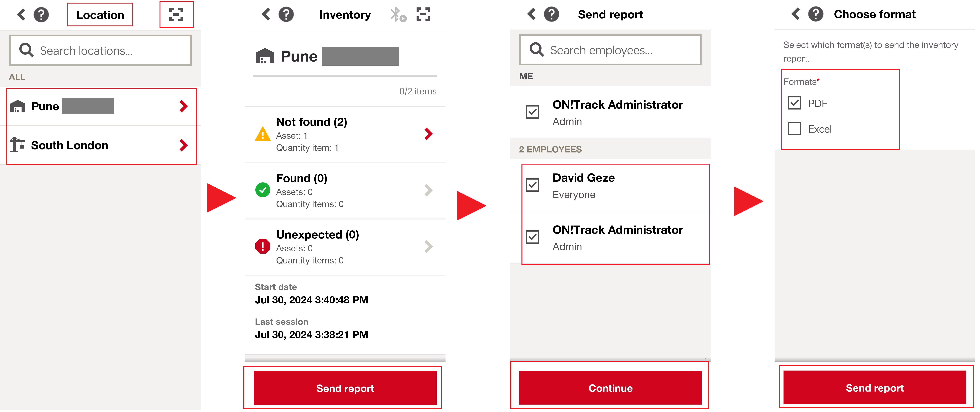Toggle ON!Track Administrator checkbox under 2 Employees
This screenshot has width=980, height=412.
533,237
